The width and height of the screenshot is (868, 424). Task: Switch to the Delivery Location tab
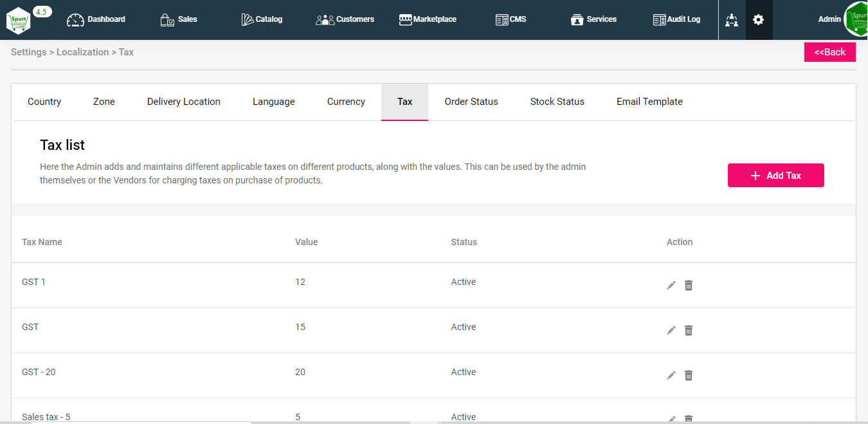pos(184,102)
